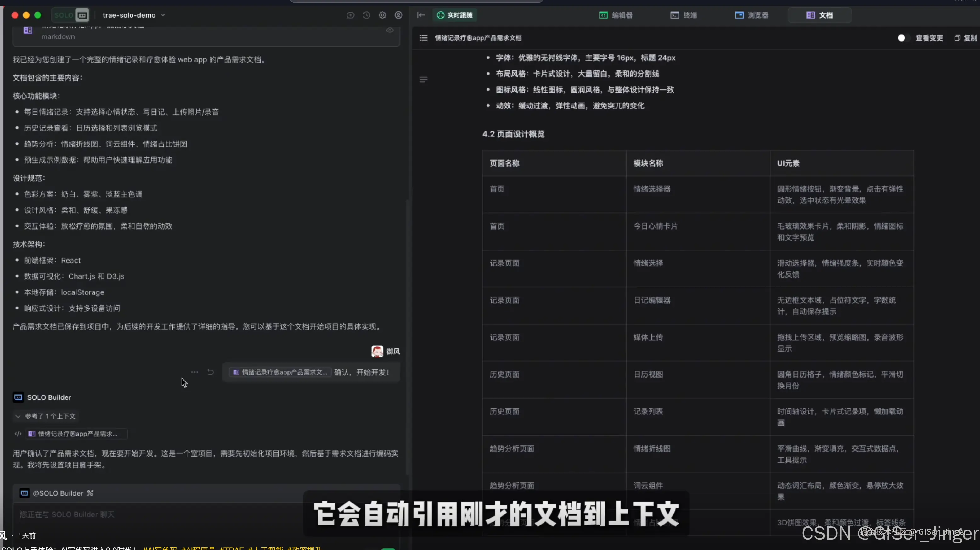This screenshot has width=980, height=550.
Task: Open the chat history icon
Action: pos(366,15)
